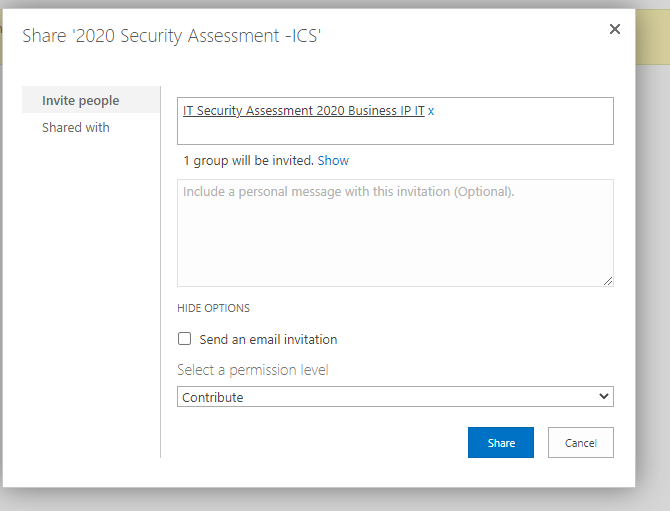
Task: Open the IT Security Assessment 2020 Business IP IT entity
Action: tap(304, 111)
